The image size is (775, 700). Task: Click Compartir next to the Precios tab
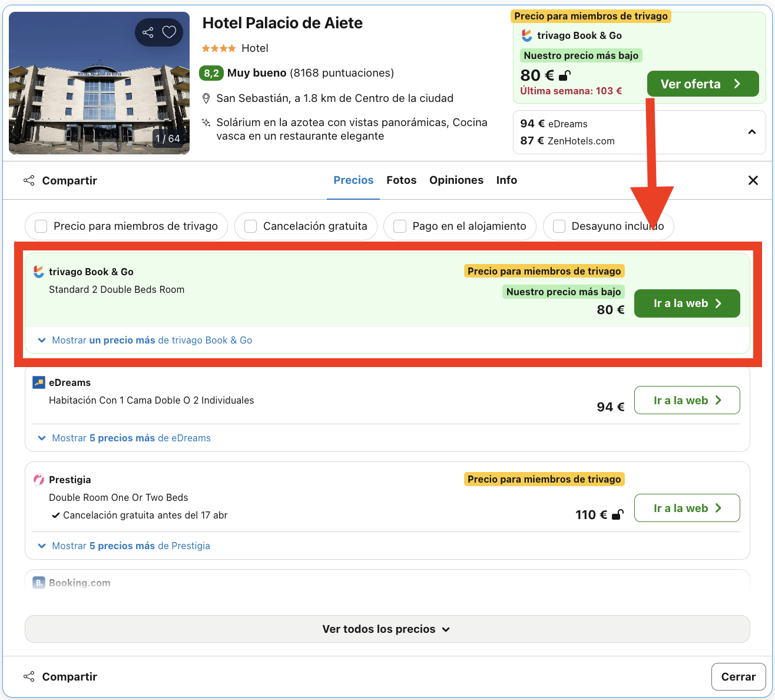tap(60, 181)
